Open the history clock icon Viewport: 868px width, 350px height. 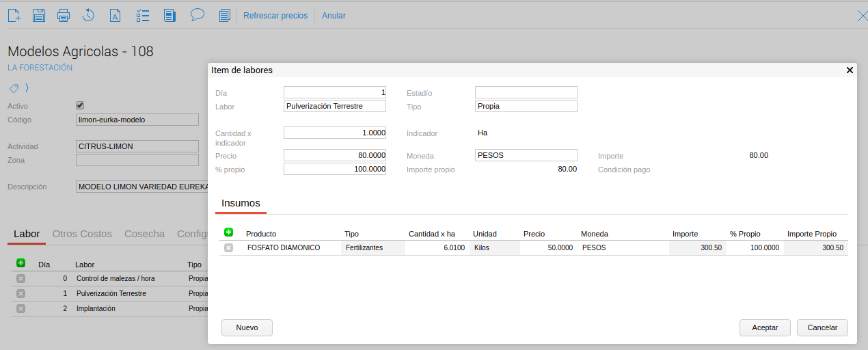pyautogui.click(x=88, y=15)
